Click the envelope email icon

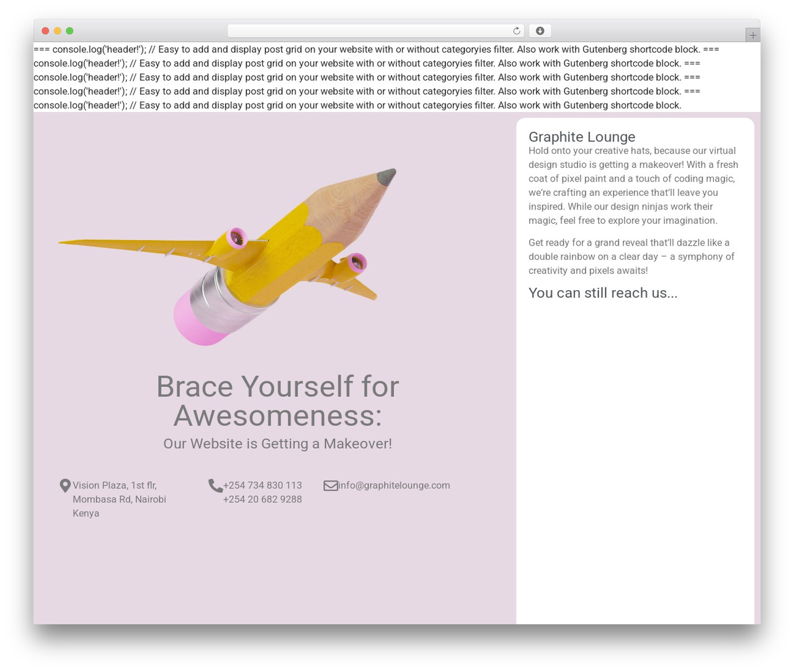point(331,485)
